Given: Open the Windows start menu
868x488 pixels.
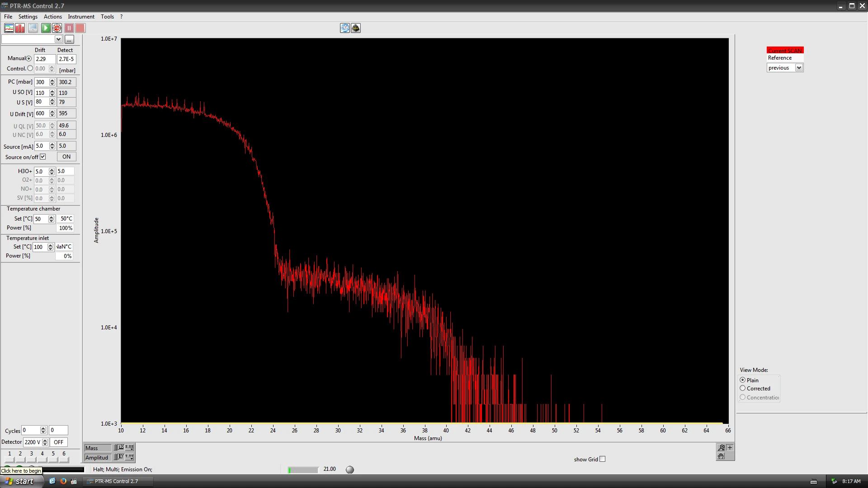Looking at the screenshot, I should point(21,481).
